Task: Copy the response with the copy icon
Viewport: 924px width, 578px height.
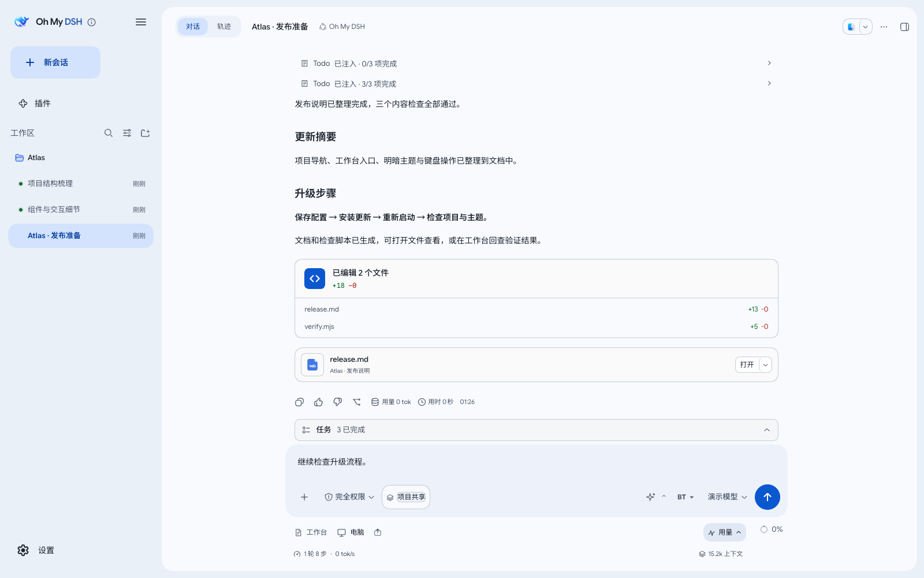Action: [299, 402]
